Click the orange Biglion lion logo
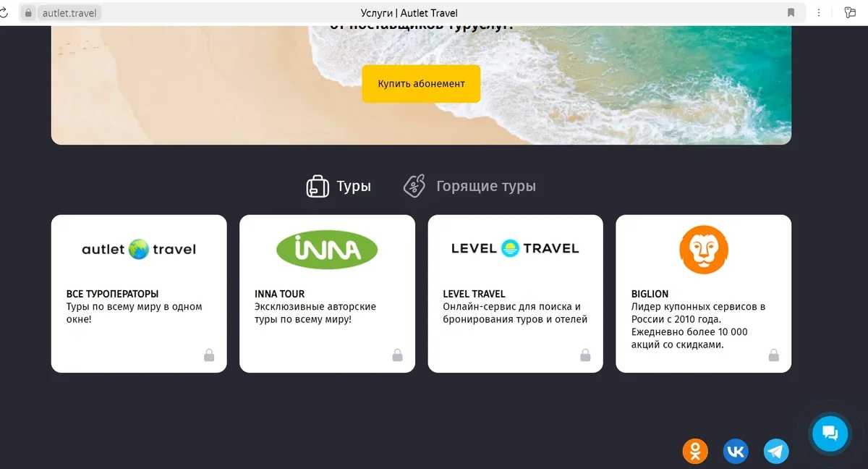Screen dimensions: 868x469 704,249
